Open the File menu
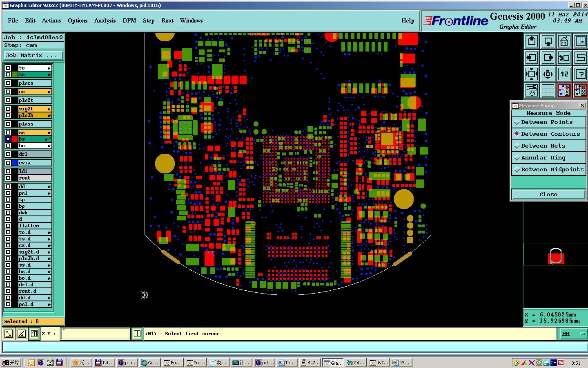This screenshot has height=368, width=588. pos(13,20)
